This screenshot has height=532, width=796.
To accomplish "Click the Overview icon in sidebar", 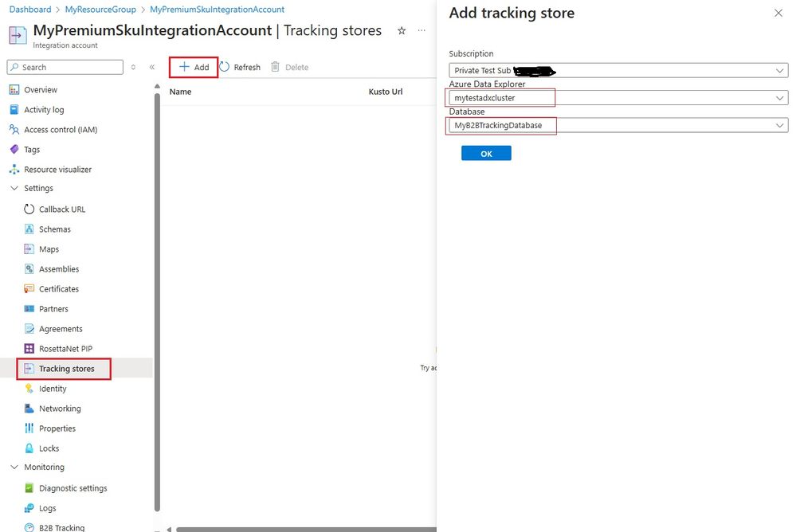I will [x=14, y=90].
